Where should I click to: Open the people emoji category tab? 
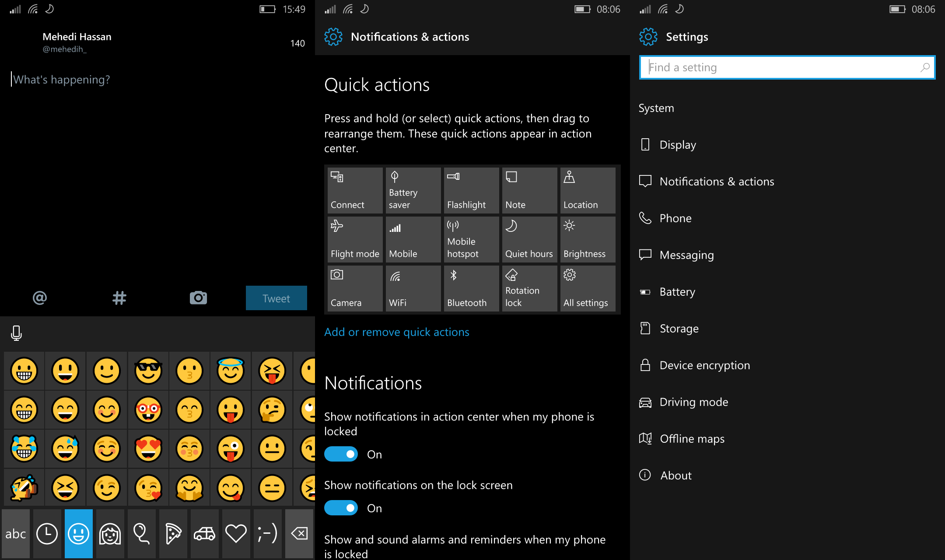tap(110, 534)
